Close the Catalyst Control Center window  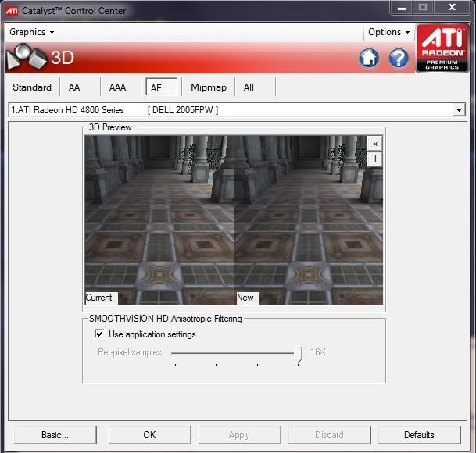click(452, 8)
